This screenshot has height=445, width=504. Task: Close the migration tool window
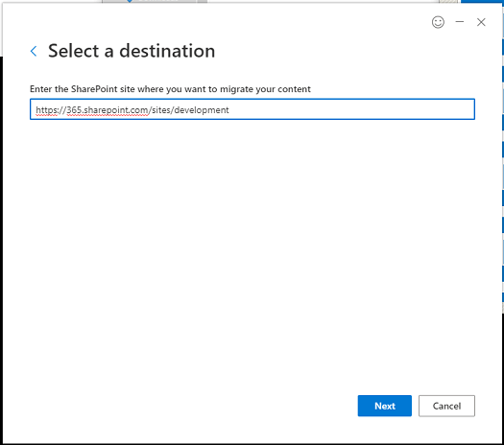click(481, 22)
